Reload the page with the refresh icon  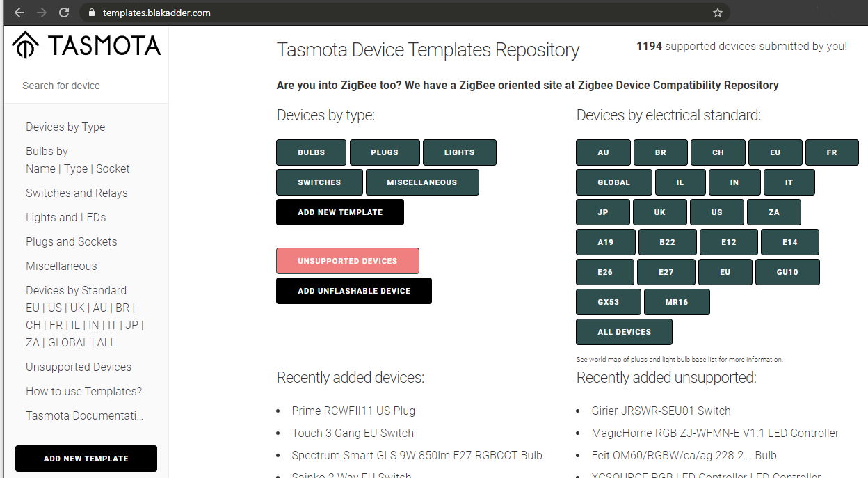pos(64,13)
